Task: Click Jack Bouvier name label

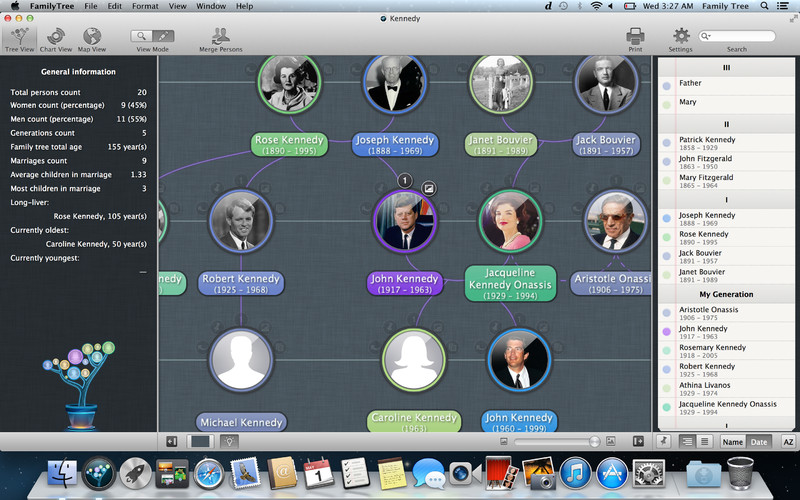Action: coord(606,144)
